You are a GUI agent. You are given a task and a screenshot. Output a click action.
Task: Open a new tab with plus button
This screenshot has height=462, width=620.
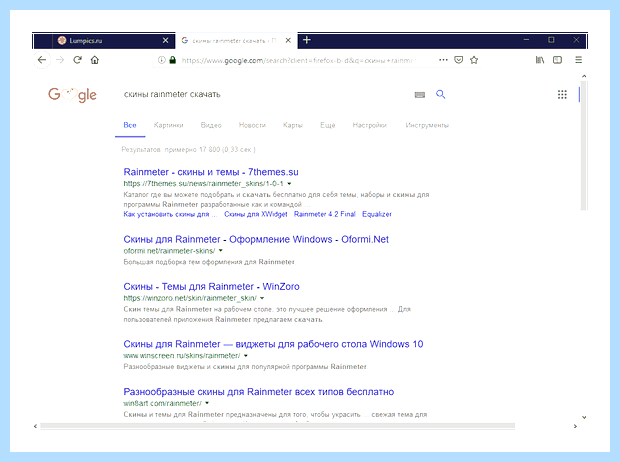pyautogui.click(x=307, y=40)
